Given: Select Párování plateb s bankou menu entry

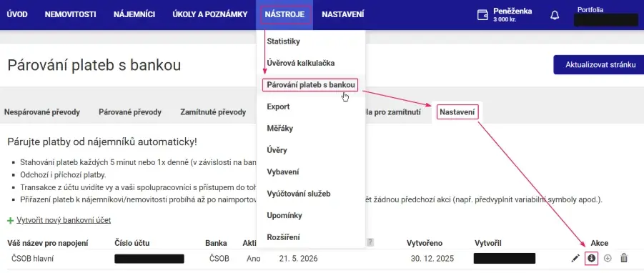Looking at the screenshot, I should click(x=310, y=85).
